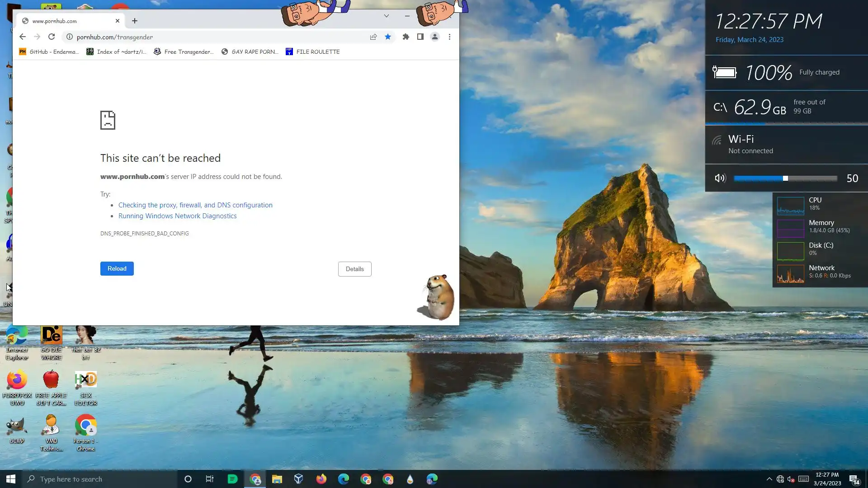Click the browser reload page icon
The width and height of the screenshot is (868, 488).
point(52,37)
